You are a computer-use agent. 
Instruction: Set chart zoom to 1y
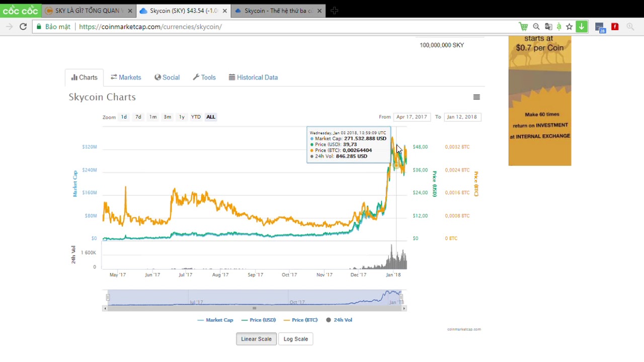[182, 117]
